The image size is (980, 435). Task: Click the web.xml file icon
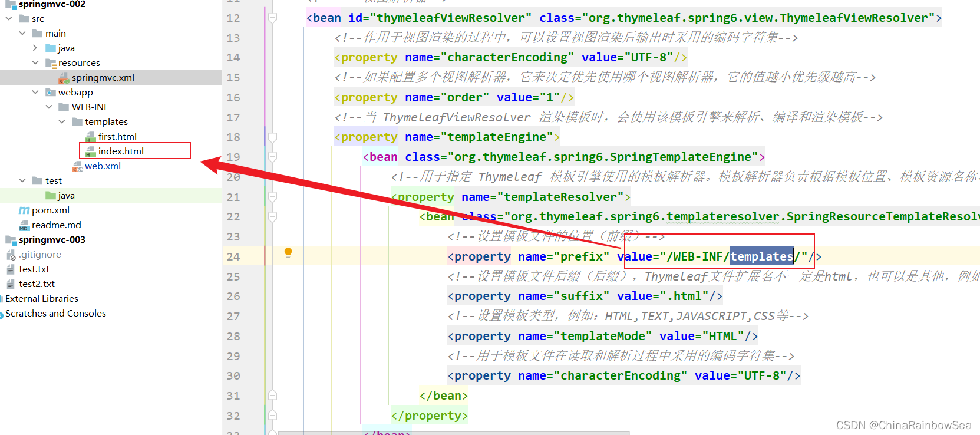tap(77, 167)
